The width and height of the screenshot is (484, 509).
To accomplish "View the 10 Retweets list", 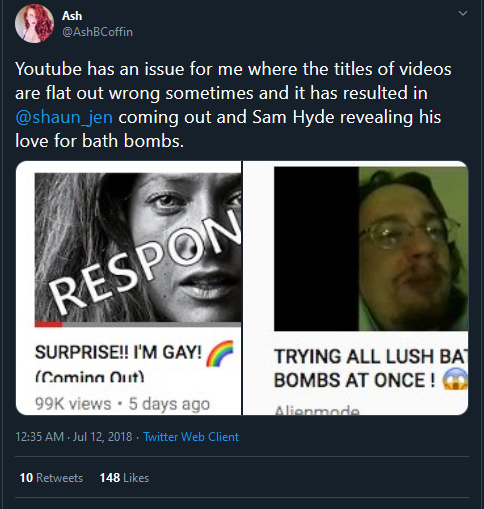I will [51, 478].
